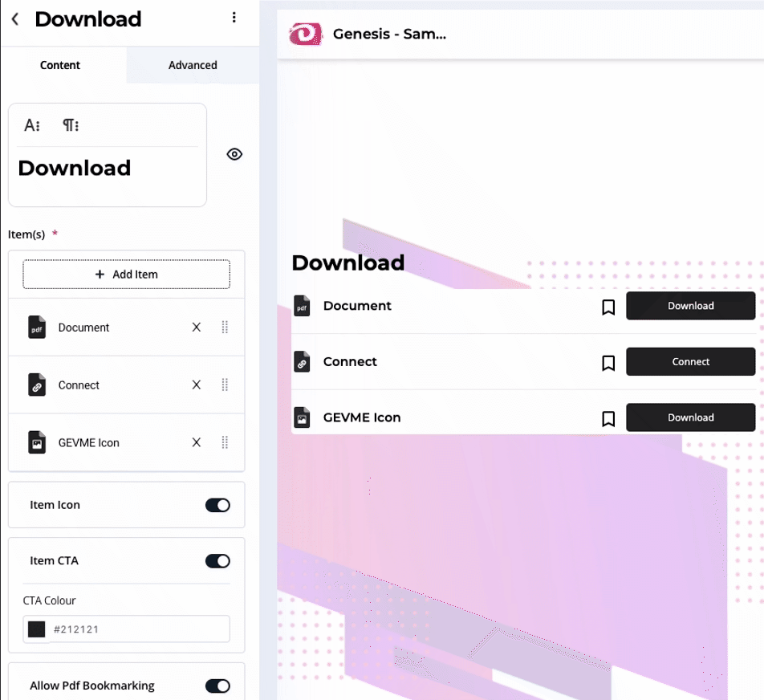Open the CTA Colour swatch
The height and width of the screenshot is (700, 764).
(37, 629)
